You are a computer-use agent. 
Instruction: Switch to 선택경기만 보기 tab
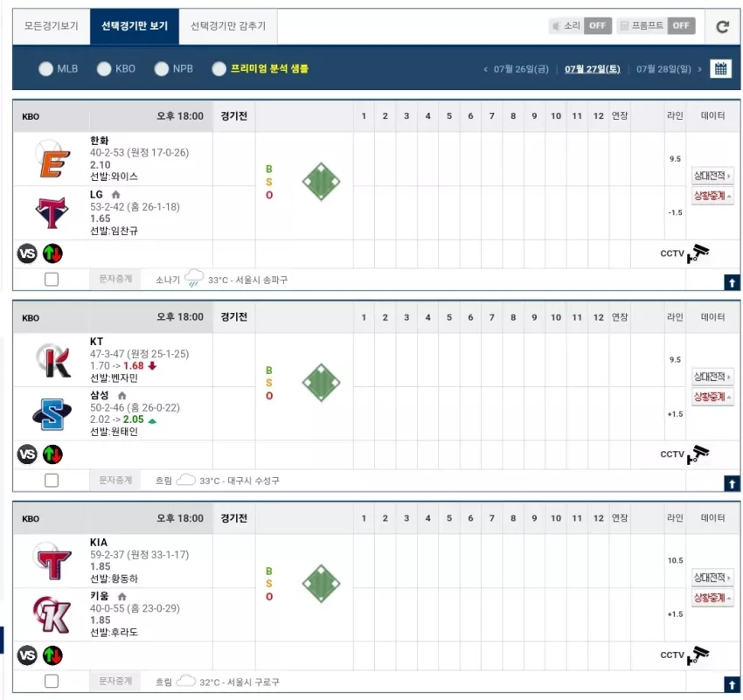pyautogui.click(x=135, y=26)
